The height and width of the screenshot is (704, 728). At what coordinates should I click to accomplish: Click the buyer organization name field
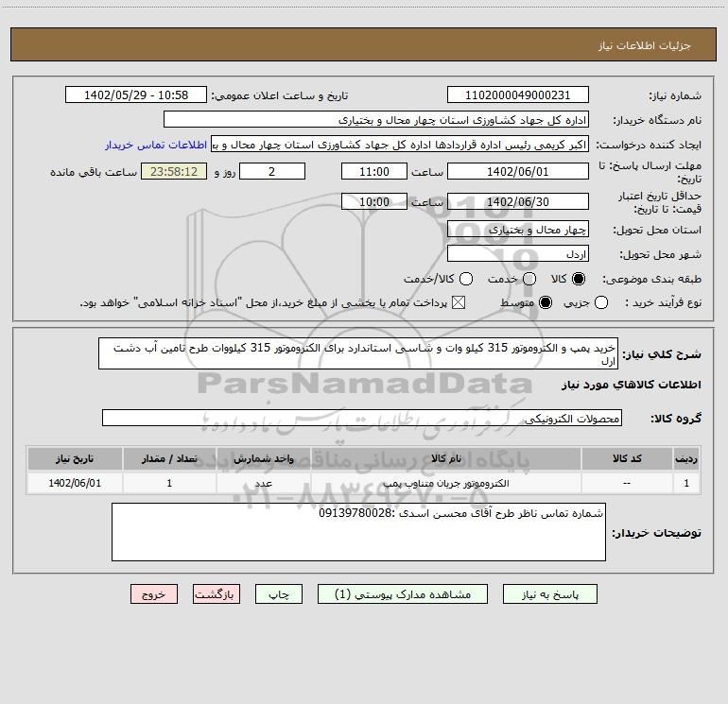pos(376,119)
